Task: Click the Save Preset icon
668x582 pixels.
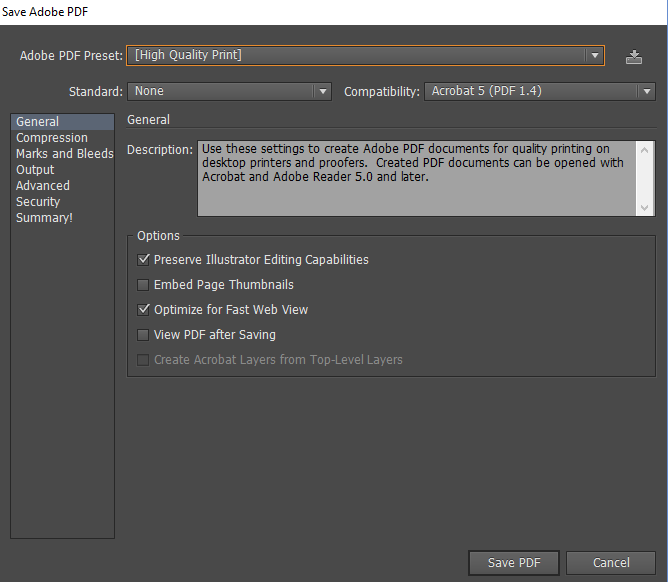Action: point(634,57)
